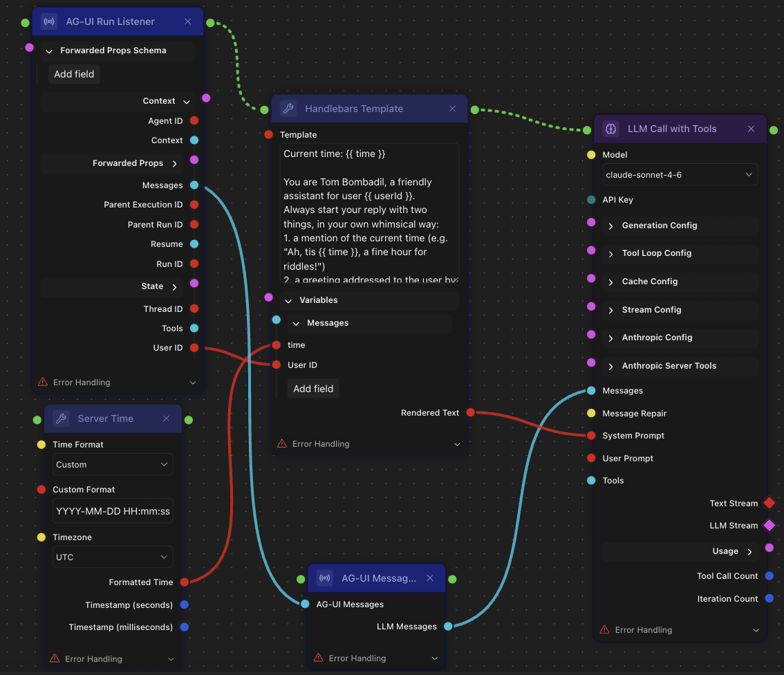Click the Custom Format input field
This screenshot has height=675, width=784.
(x=113, y=511)
